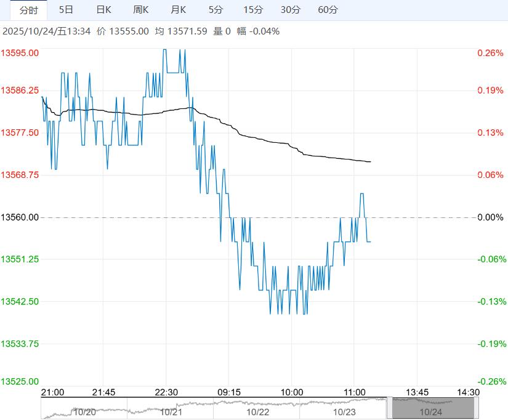Switch to the 分时 intraday tab
This screenshot has height=420, width=508.
pos(28,10)
